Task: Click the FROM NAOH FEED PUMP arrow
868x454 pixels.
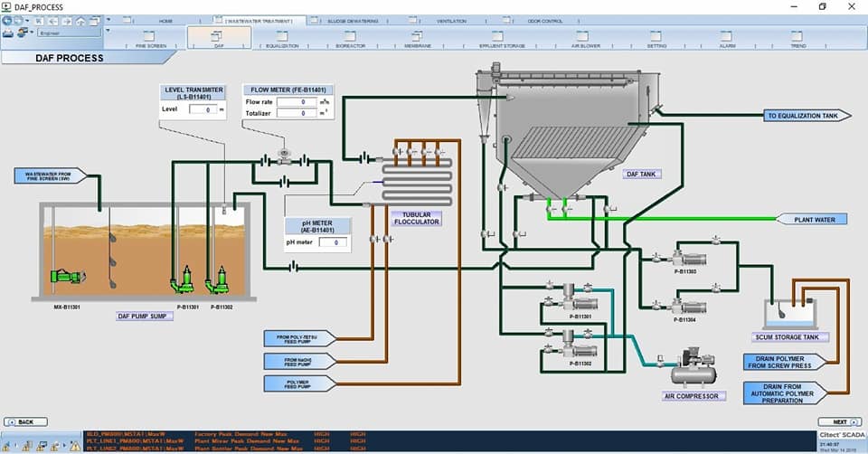Action: [x=299, y=362]
